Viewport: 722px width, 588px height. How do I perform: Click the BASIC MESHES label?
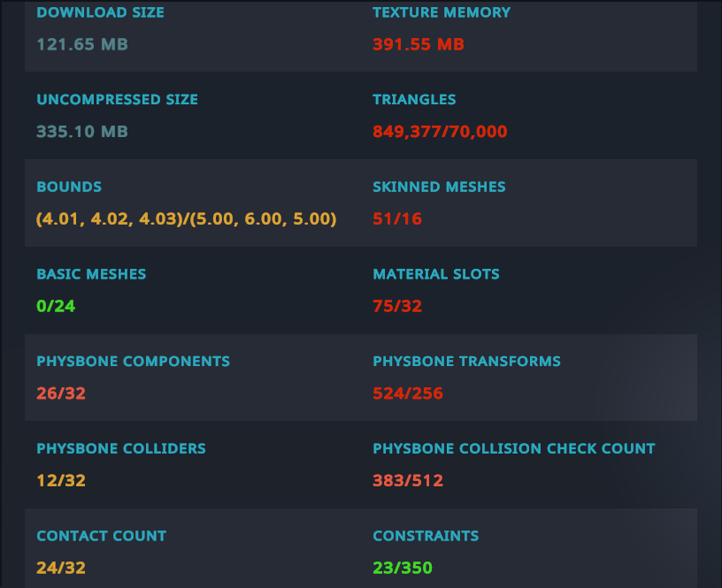point(91,274)
